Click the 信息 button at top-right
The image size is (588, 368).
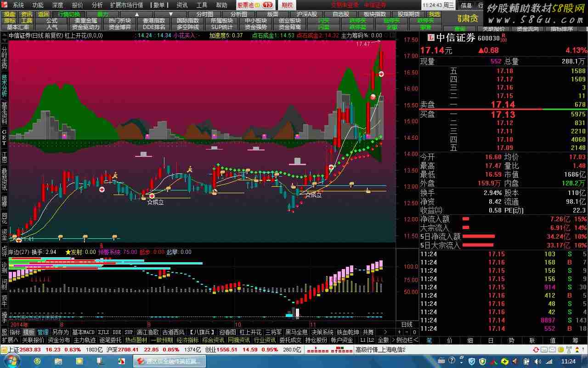tap(466, 5)
